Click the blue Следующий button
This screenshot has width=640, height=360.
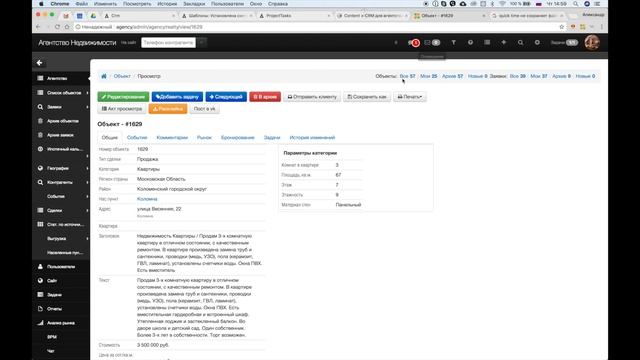coord(226,97)
